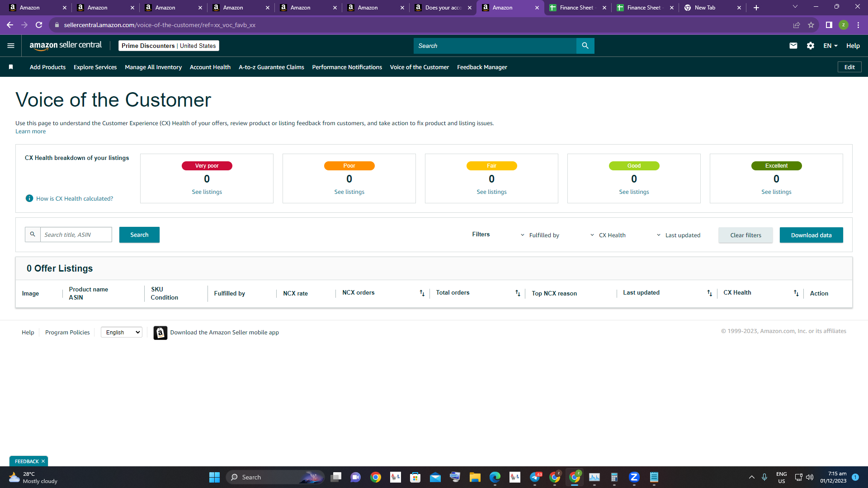Viewport: 868px width, 488px height.
Task: Open A-to-z Guarantee Claims
Action: point(271,67)
